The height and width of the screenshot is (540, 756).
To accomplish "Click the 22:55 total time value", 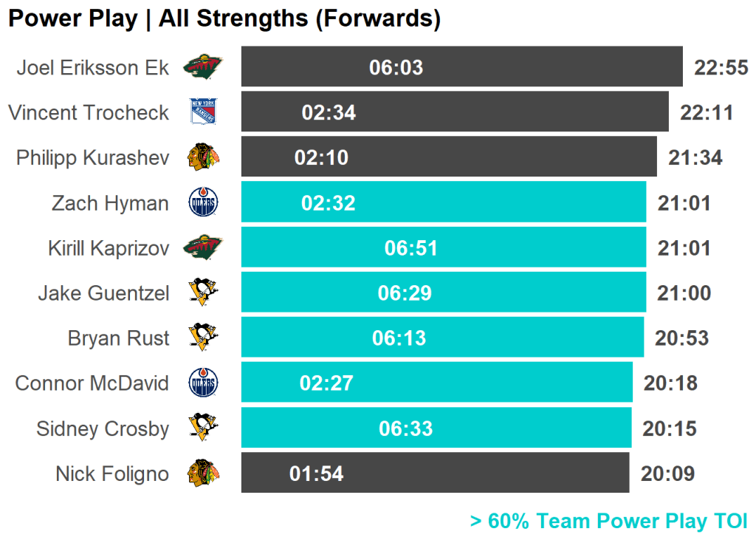I will [x=721, y=68].
